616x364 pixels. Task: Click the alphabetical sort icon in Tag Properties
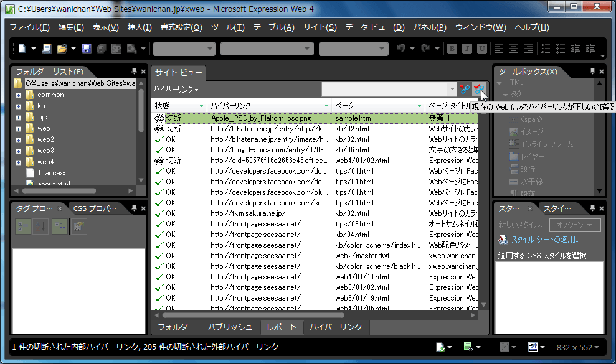point(40,226)
